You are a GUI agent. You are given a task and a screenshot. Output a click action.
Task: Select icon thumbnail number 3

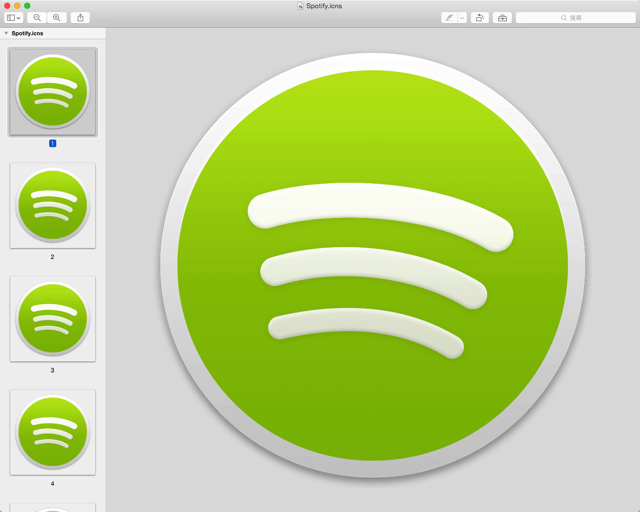click(x=53, y=319)
